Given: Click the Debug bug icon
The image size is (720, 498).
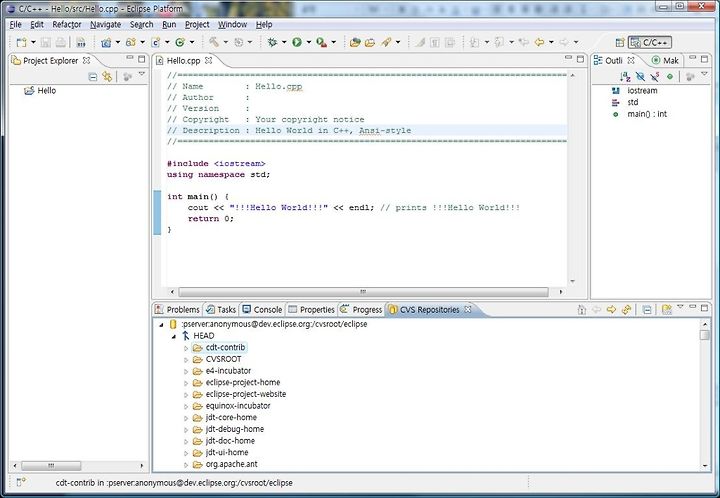Looking at the screenshot, I should [272, 42].
